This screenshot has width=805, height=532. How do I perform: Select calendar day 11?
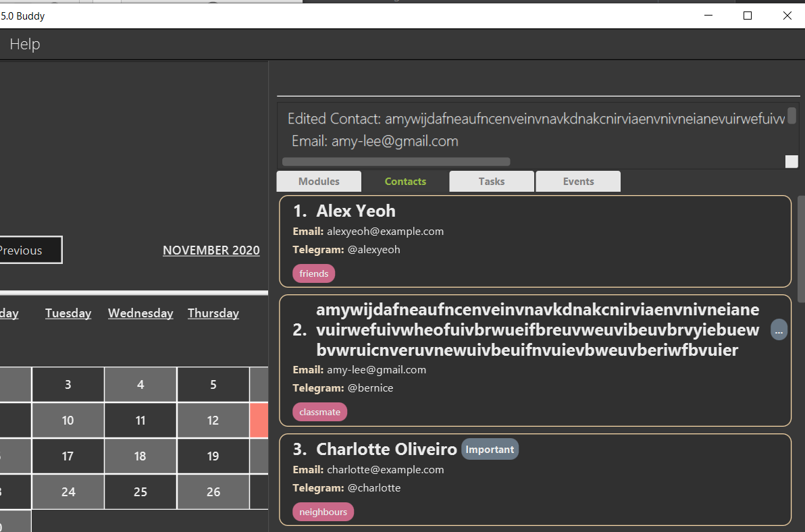click(x=140, y=421)
